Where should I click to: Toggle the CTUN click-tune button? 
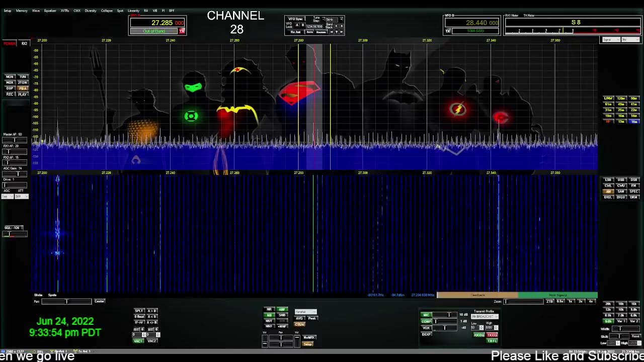(x=299, y=325)
